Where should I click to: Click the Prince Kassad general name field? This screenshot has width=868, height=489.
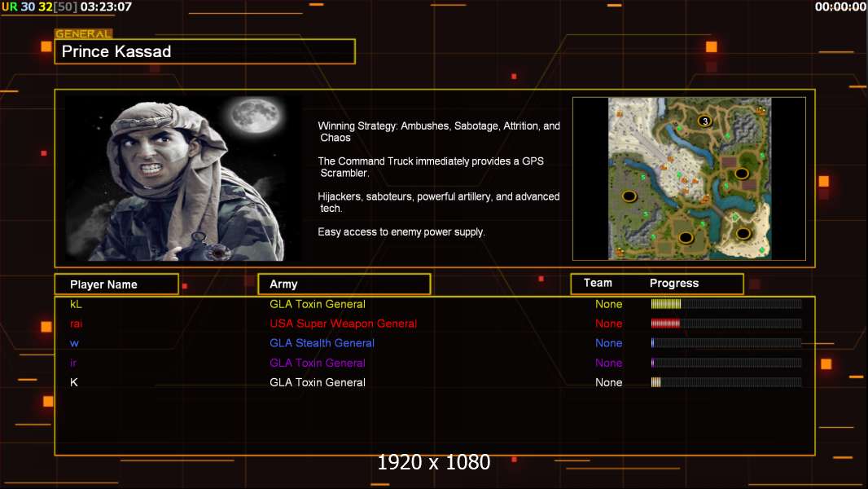[204, 51]
